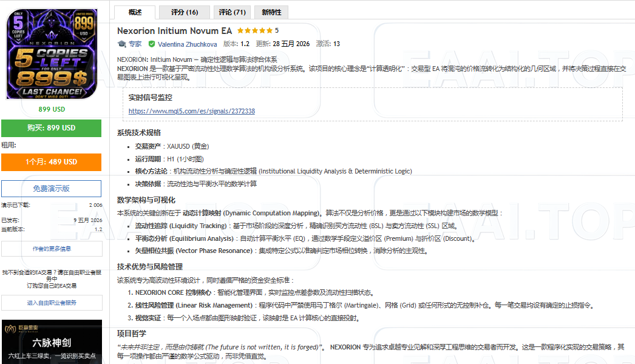Click the 技术优势与风险管理 heading

point(150,267)
